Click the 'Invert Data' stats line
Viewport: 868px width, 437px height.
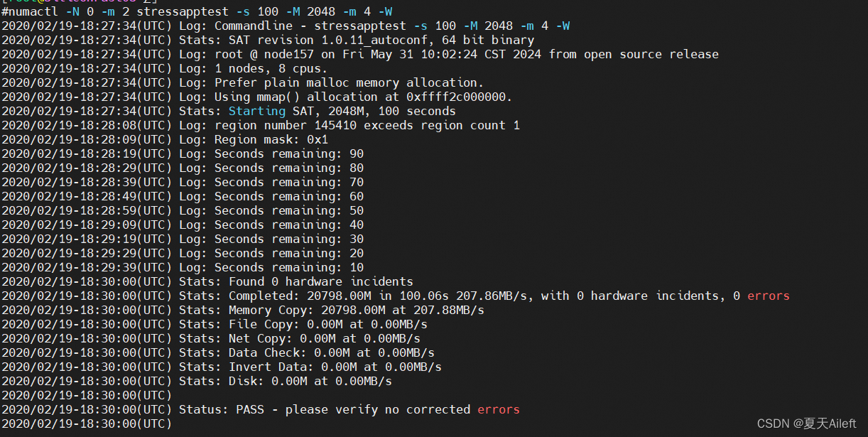[222, 367]
